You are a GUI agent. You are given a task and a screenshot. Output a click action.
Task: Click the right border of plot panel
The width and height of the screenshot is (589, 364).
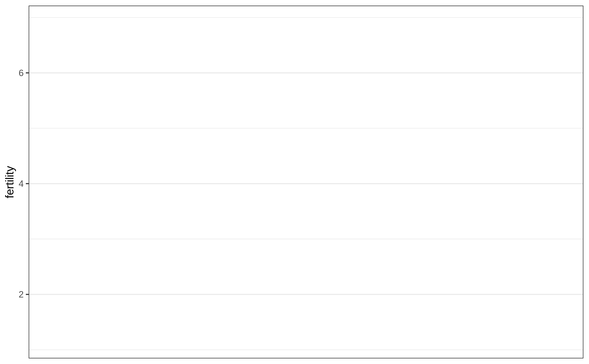(x=583, y=182)
